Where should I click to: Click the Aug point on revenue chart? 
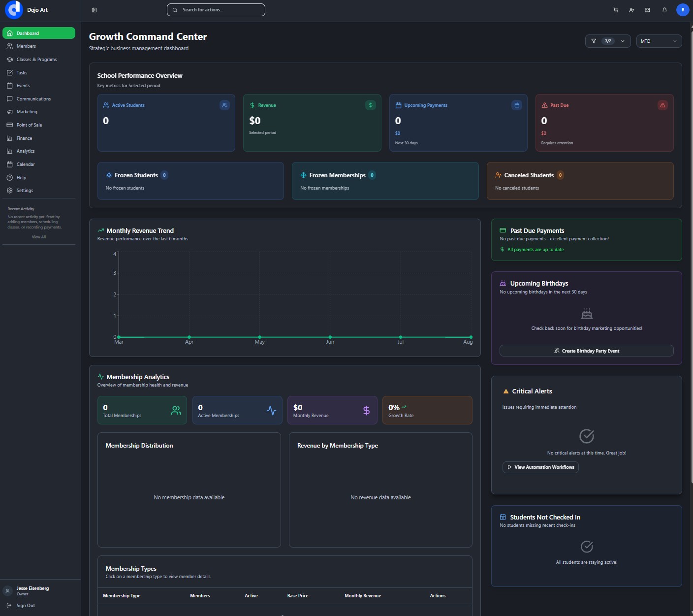pyautogui.click(x=471, y=337)
